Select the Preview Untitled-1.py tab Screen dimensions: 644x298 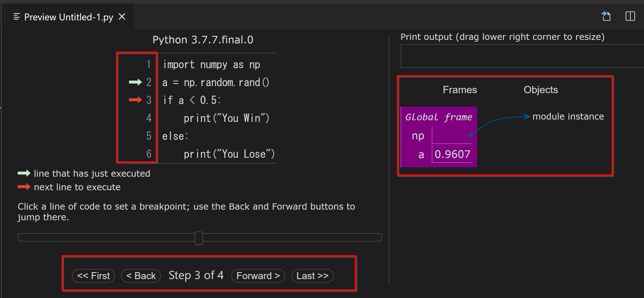click(x=69, y=17)
